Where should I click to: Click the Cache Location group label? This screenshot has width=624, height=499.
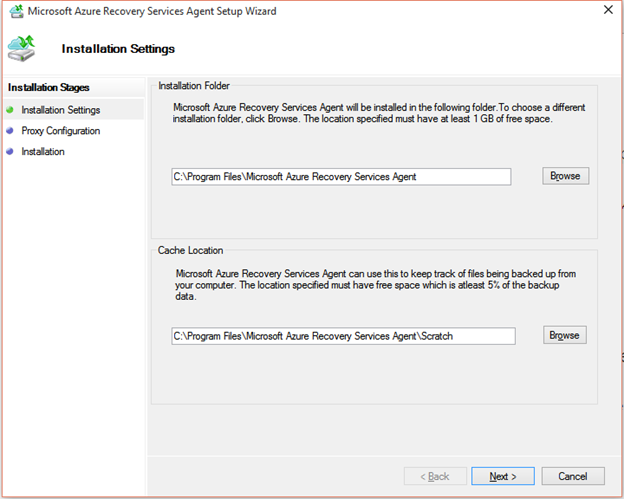(x=190, y=250)
